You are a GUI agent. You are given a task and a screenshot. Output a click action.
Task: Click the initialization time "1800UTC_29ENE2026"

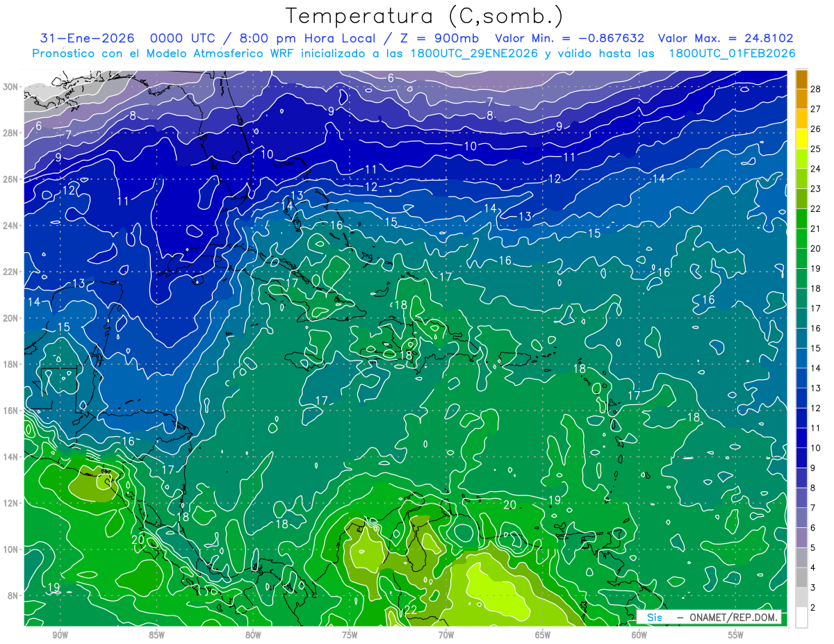pyautogui.click(x=475, y=53)
